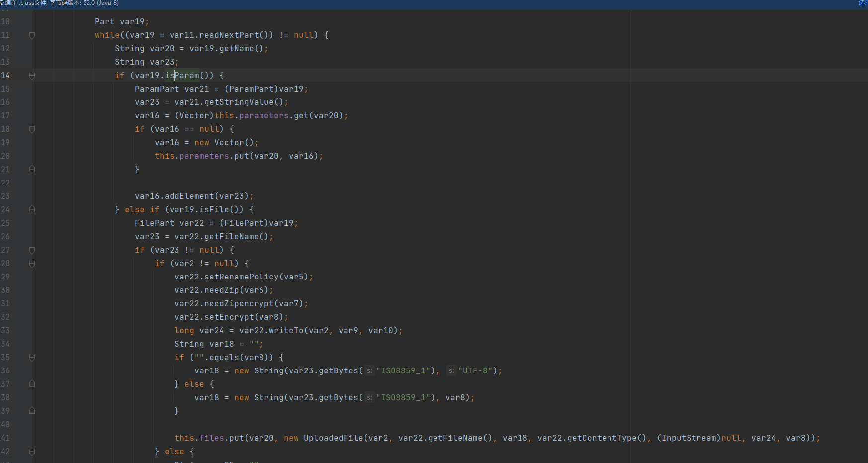Viewport: 868px width, 463px height.
Task: Click 'long var24' declaration on line 33
Action: (199, 331)
